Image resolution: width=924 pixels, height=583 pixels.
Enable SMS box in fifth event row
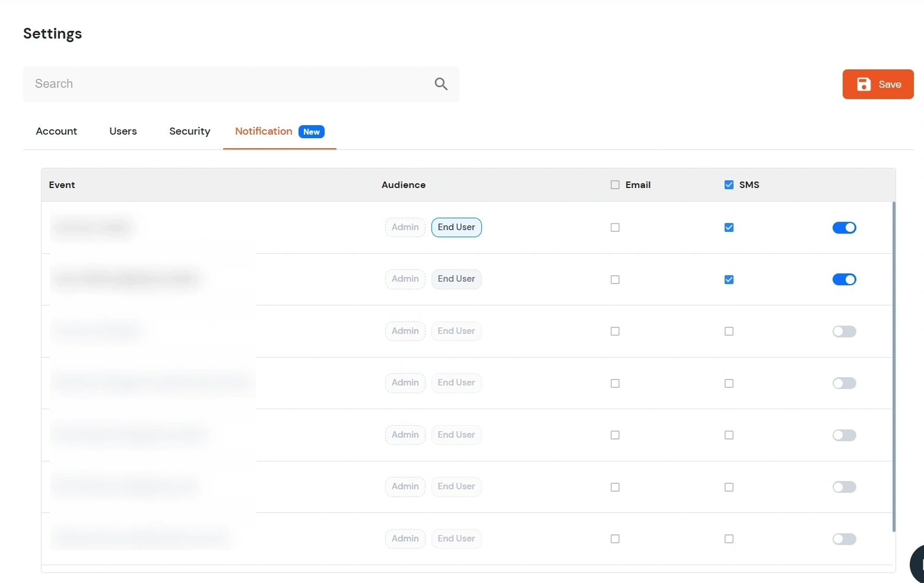click(729, 435)
